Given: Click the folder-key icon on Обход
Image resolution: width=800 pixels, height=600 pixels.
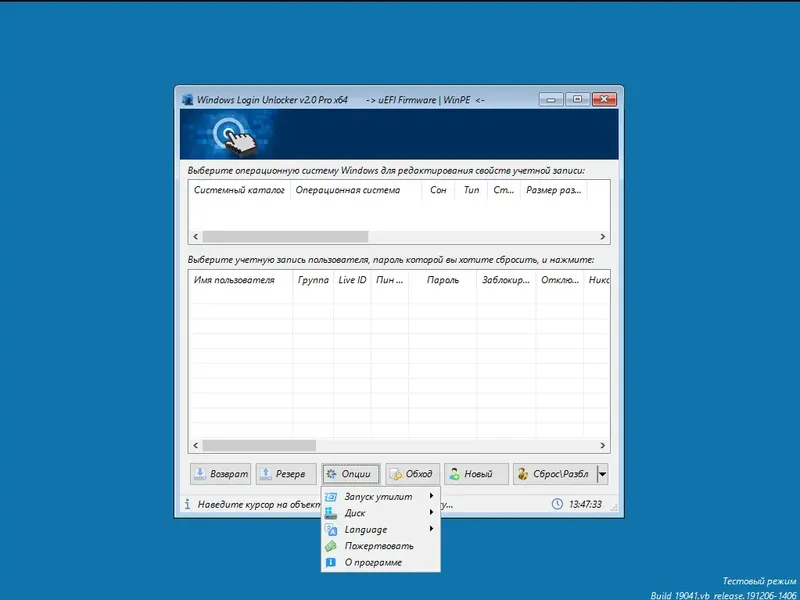Looking at the screenshot, I should (x=395, y=474).
